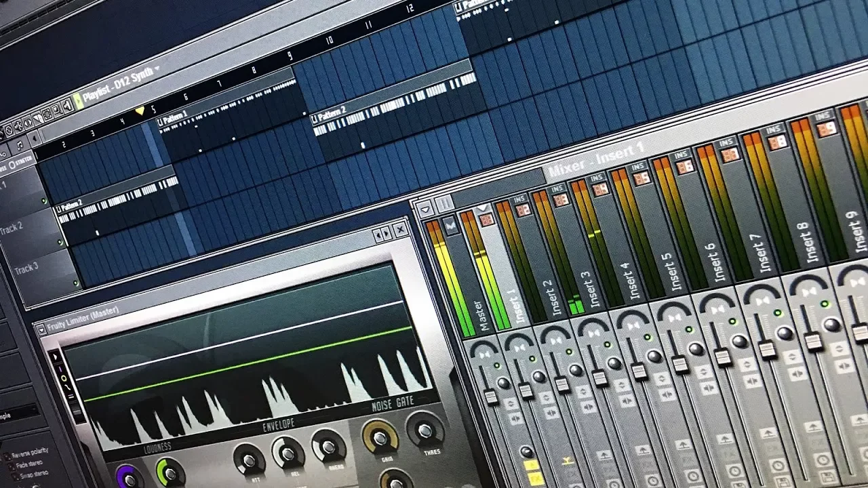This screenshot has height=488, width=868.
Task: Click the ATT envelope knob
Action: click(x=249, y=460)
